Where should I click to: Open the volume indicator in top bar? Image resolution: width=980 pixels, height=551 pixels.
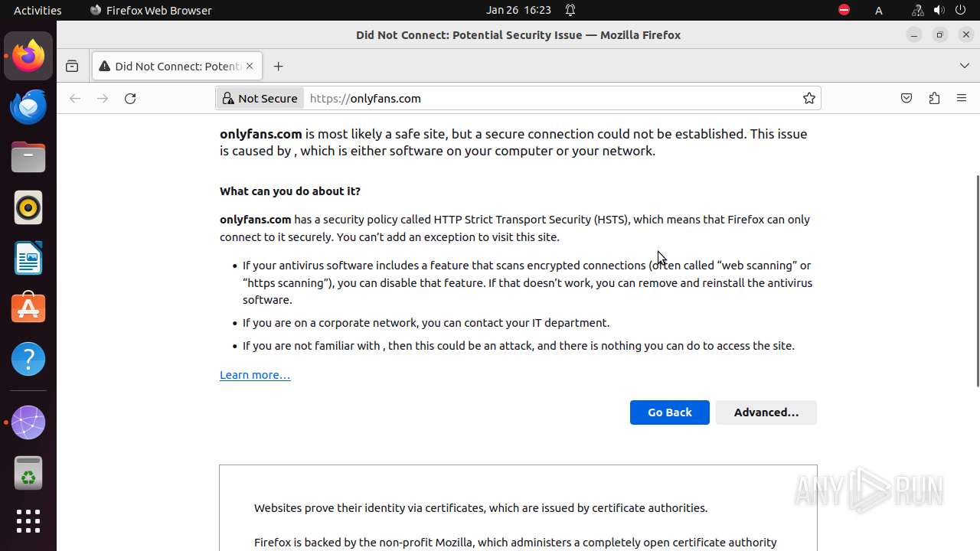(939, 10)
